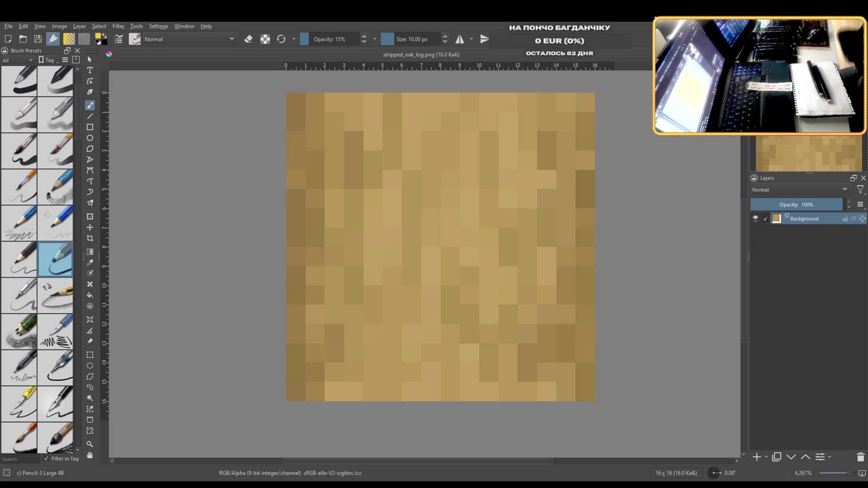Toggle alpha inheritance on the Background layer
The width and height of the screenshot is (868, 488).
pos(854,218)
